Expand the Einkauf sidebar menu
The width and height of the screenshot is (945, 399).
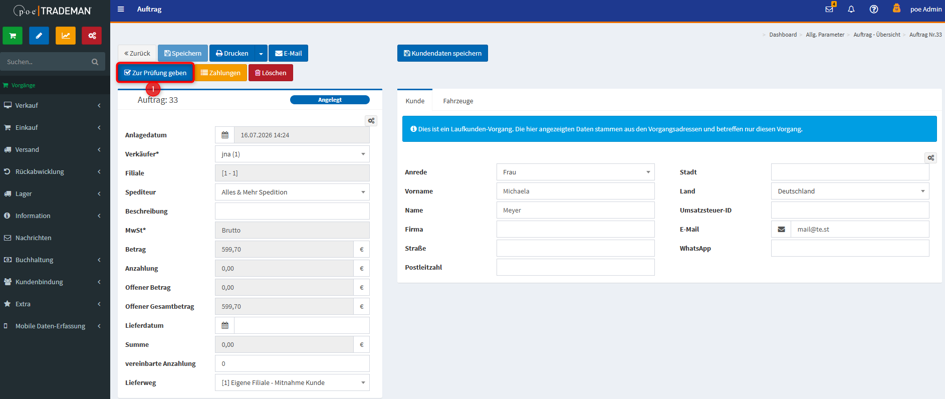point(55,128)
